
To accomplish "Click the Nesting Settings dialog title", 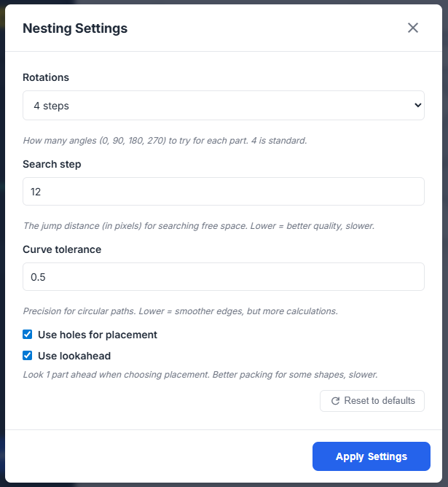I will 75,28.
